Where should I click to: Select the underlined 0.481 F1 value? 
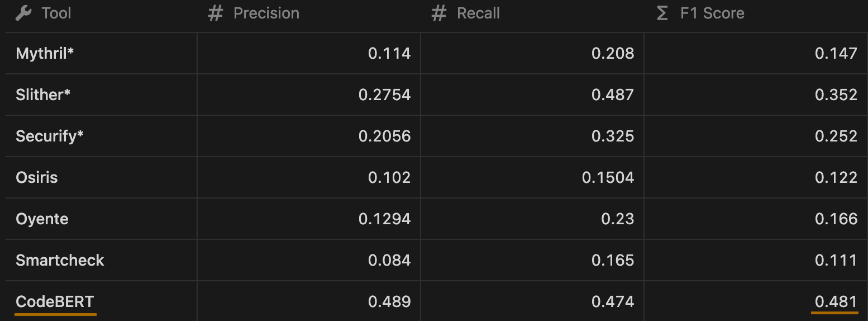pyautogui.click(x=836, y=302)
